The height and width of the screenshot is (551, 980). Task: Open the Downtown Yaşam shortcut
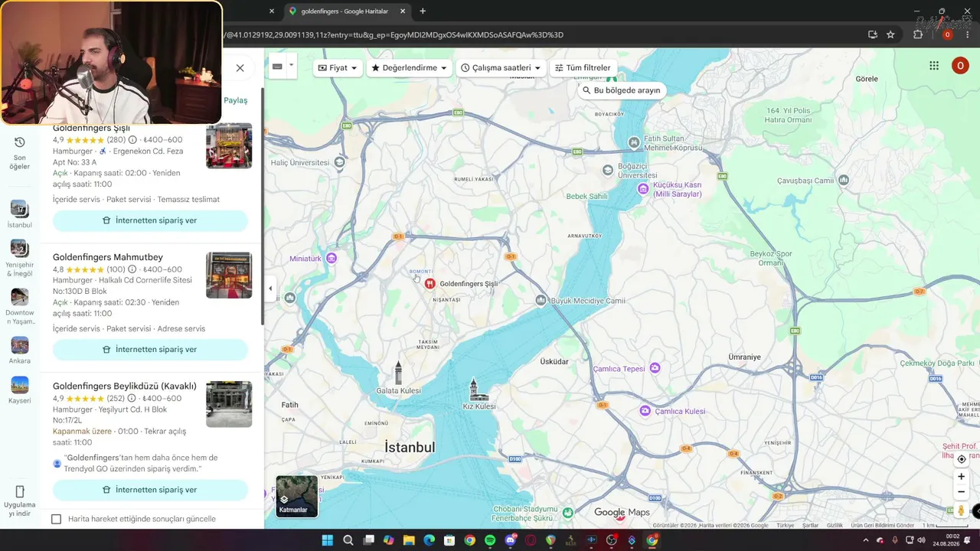tap(19, 306)
